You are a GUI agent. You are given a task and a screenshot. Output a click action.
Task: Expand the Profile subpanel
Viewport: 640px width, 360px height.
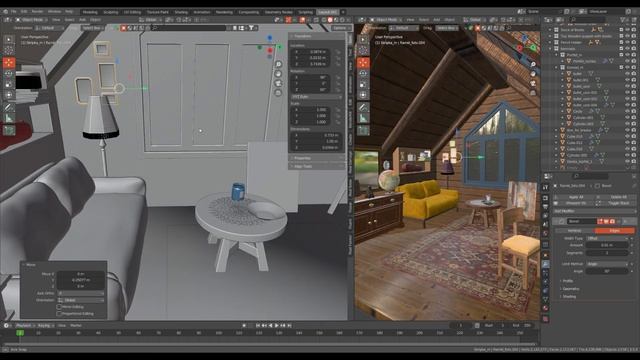(x=567, y=281)
